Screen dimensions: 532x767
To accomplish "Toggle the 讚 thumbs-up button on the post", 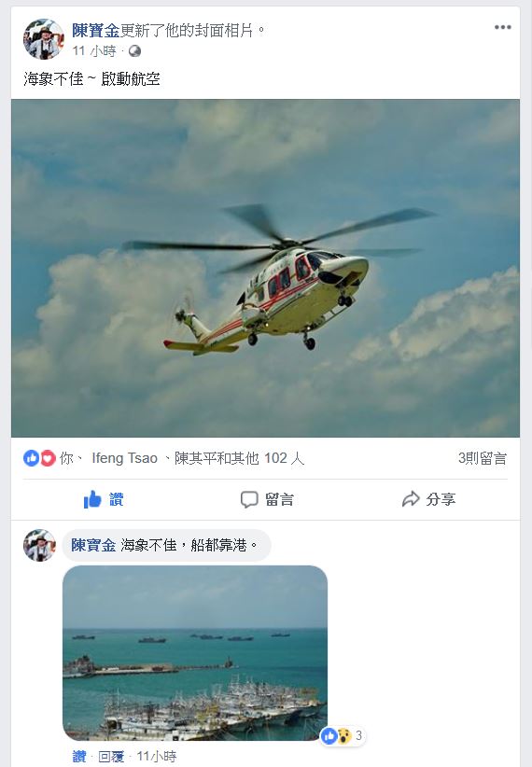I will (104, 499).
